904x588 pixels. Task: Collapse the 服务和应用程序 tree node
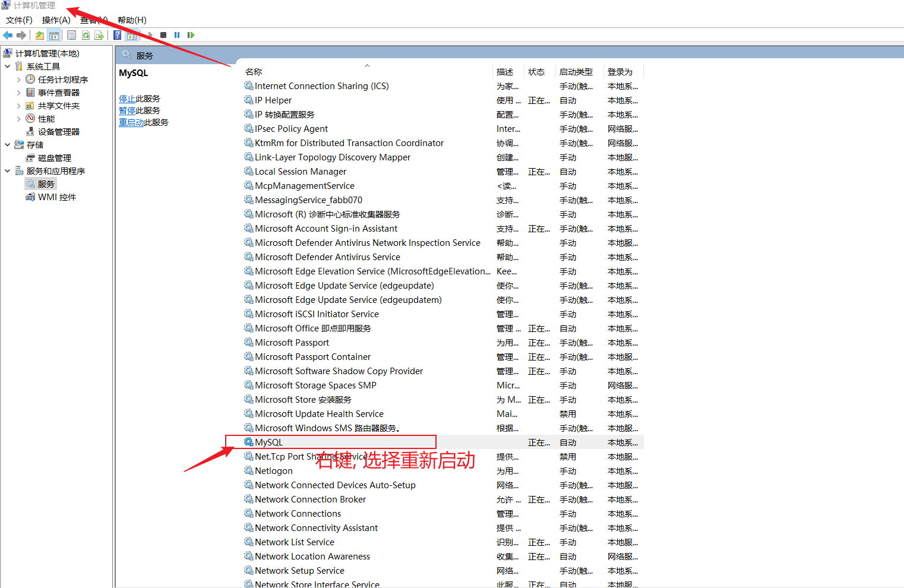coord(8,171)
